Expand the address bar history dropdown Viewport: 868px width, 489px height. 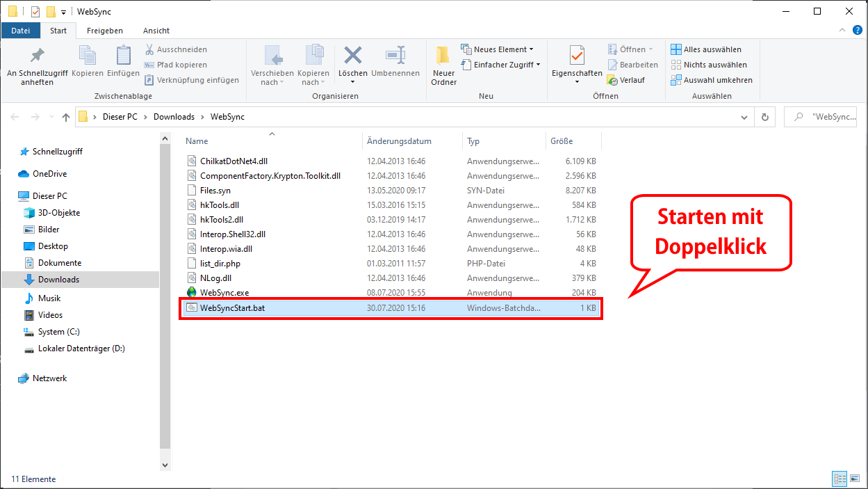(744, 118)
